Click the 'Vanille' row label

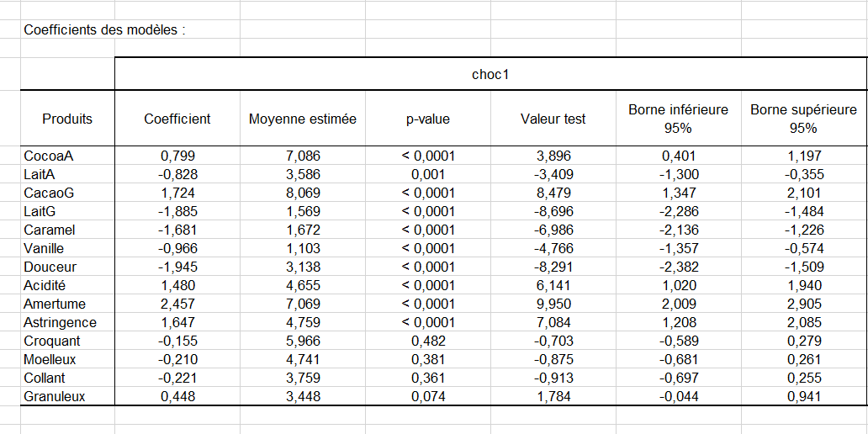click(45, 248)
